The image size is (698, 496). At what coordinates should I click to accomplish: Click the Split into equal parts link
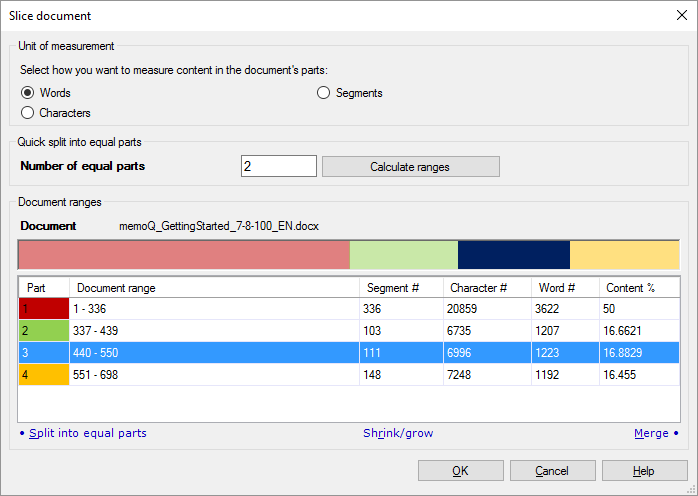tap(87, 433)
